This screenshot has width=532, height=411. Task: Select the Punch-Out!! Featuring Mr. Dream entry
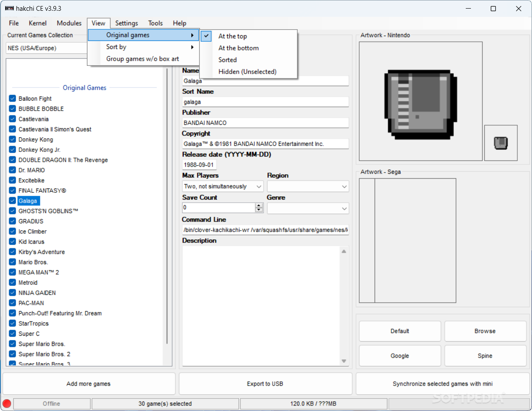(60, 313)
